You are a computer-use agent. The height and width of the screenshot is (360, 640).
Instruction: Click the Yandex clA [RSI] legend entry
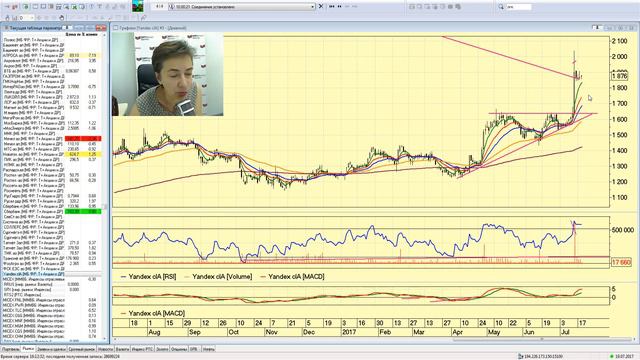149,277
